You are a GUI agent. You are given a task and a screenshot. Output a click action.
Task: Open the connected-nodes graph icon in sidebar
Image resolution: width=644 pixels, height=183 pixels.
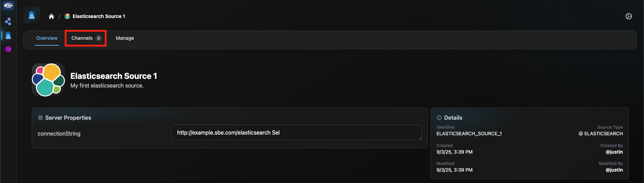pos(8,21)
